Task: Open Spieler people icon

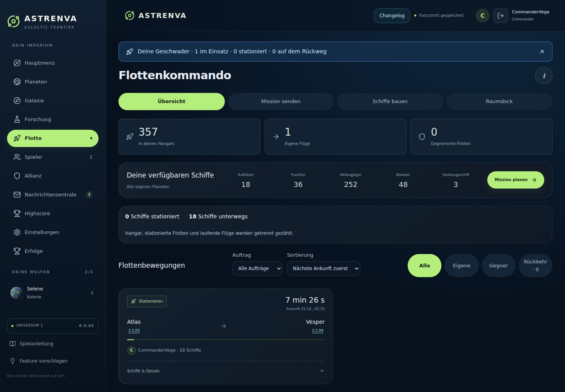Action: 17,157
